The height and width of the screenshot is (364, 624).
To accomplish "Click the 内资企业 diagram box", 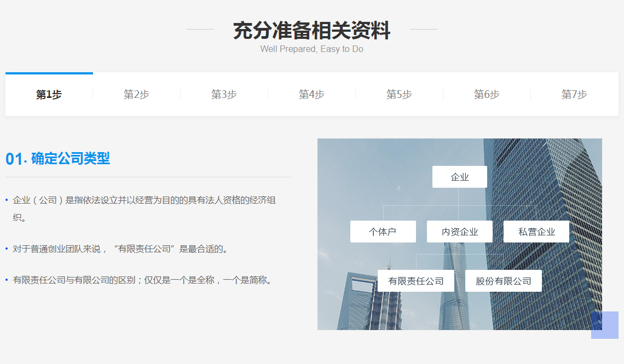I will 459,232.
